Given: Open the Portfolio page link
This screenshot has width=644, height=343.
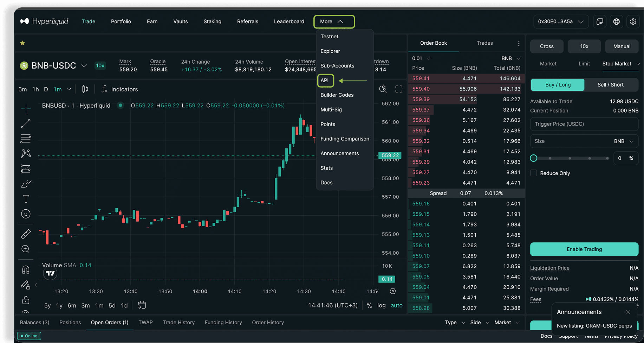Looking at the screenshot, I should tap(121, 21).
